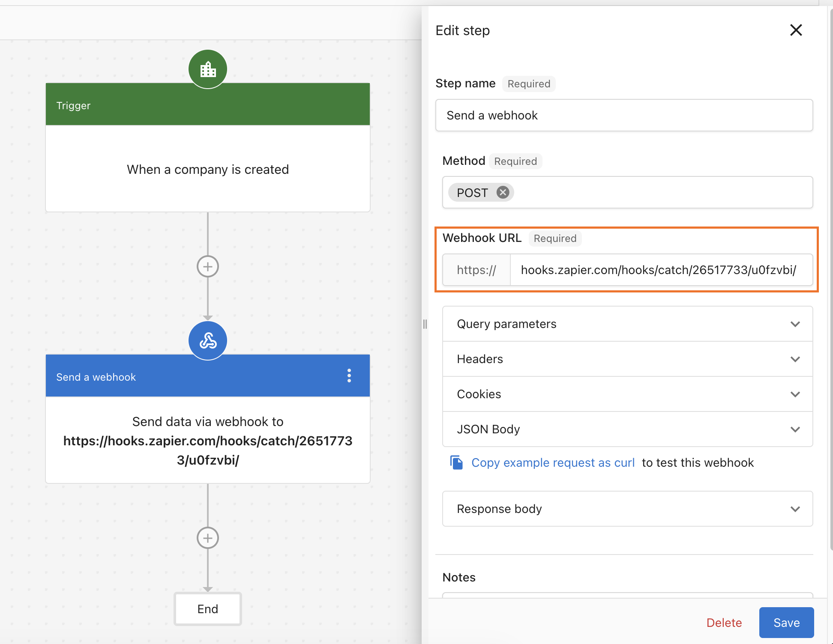The height and width of the screenshot is (644, 833).
Task: Add step before the End node
Action: tap(208, 538)
